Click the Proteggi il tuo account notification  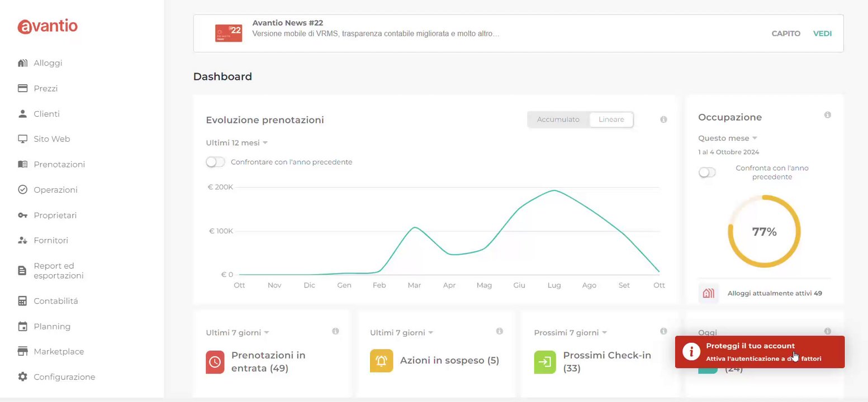(760, 352)
